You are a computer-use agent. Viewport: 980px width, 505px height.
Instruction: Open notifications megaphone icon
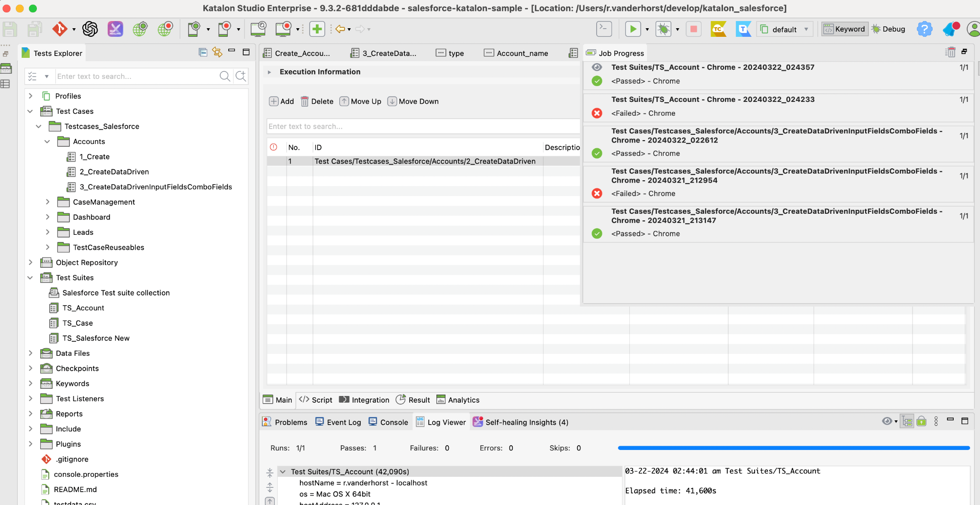click(951, 29)
